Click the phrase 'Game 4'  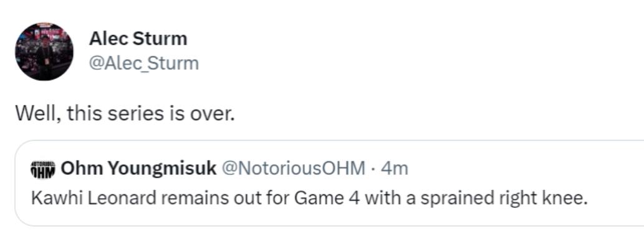328,199
